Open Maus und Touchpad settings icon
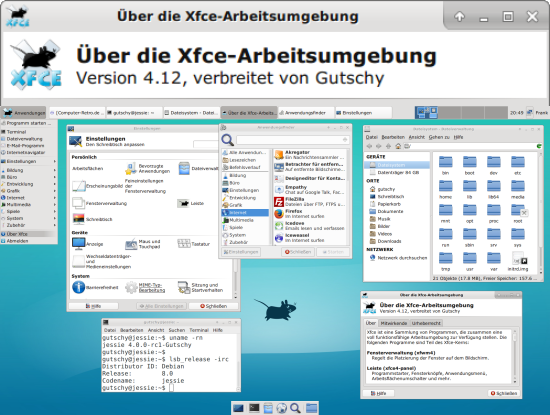This screenshot has width=550, height=415. point(131,244)
